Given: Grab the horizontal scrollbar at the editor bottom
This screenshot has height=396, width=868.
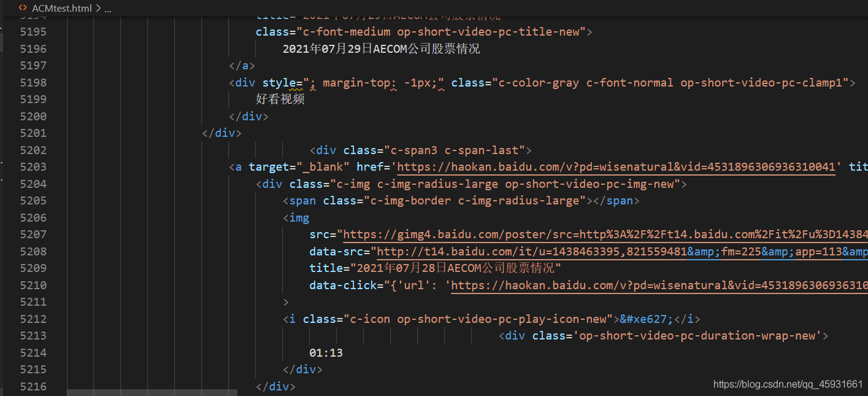Looking at the screenshot, I should coord(152,392).
